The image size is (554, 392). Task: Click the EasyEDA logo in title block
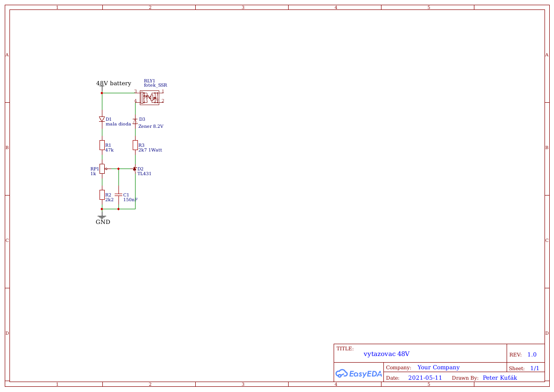click(x=359, y=374)
